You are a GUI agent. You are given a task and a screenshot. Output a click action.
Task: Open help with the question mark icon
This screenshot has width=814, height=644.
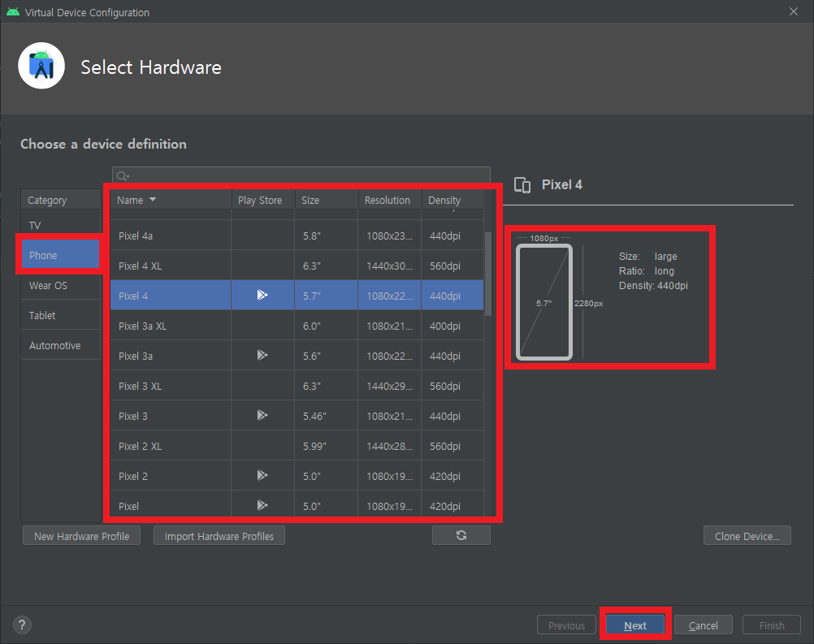tap(22, 625)
